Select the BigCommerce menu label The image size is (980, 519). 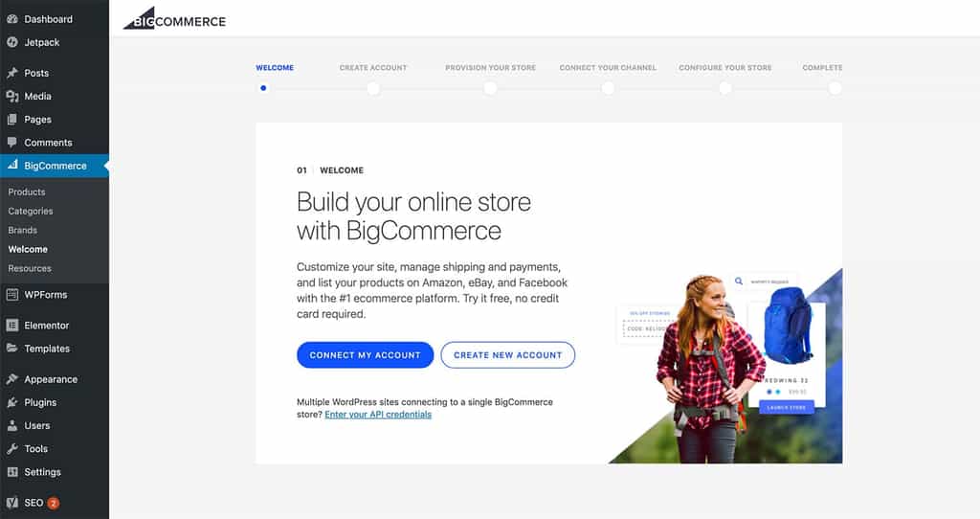pyautogui.click(x=55, y=166)
